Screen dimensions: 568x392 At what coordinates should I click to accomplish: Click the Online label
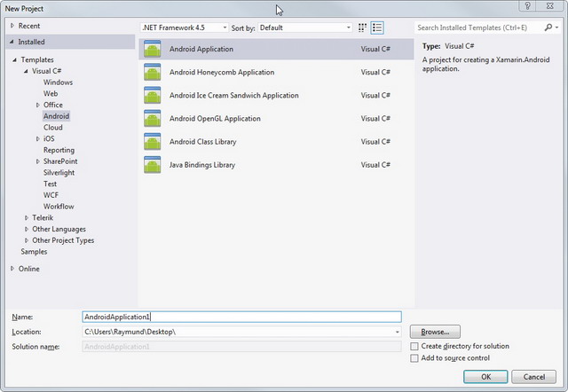(29, 269)
